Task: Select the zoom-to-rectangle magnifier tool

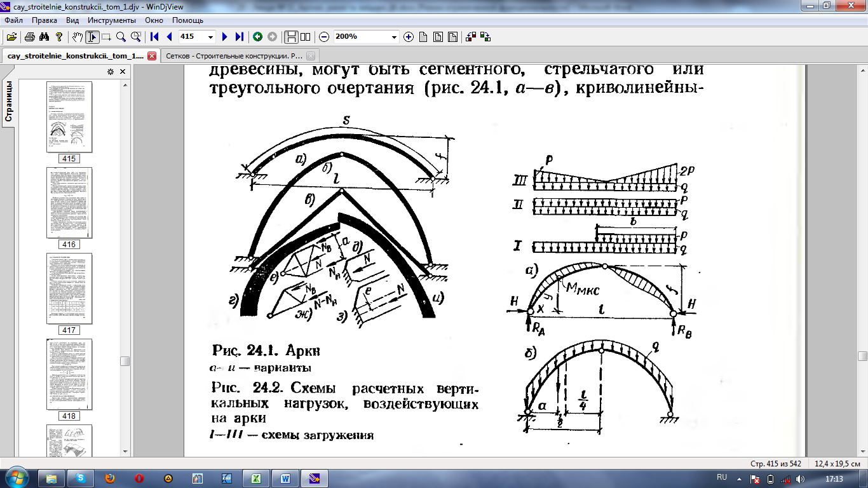Action: pos(135,37)
